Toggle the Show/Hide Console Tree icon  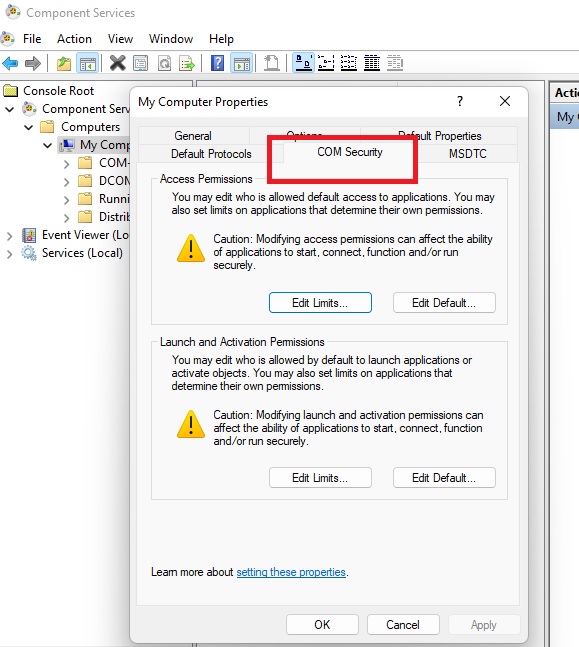point(87,64)
